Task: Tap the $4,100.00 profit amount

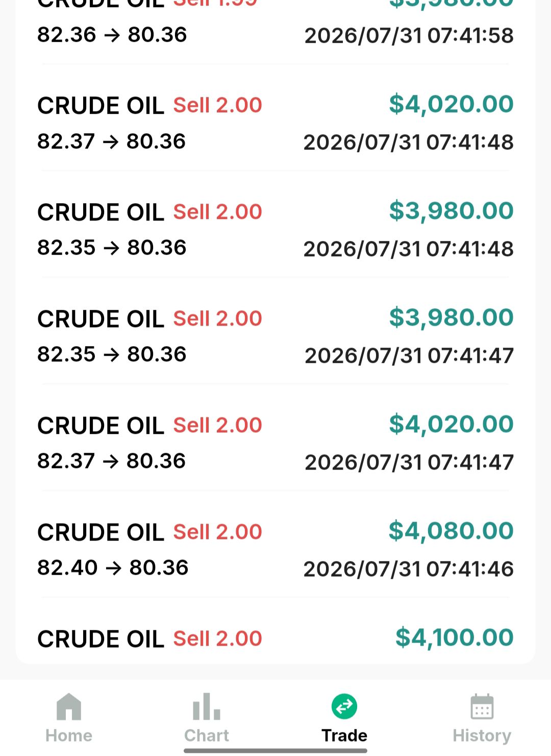Action: click(454, 638)
